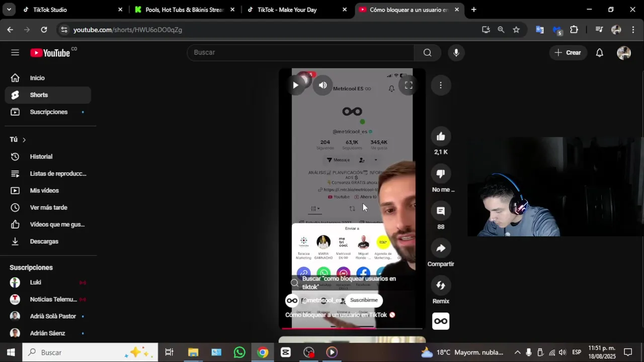Screen dimensions: 644x362
Task: Open Windows Start menu
Action: coord(11,352)
